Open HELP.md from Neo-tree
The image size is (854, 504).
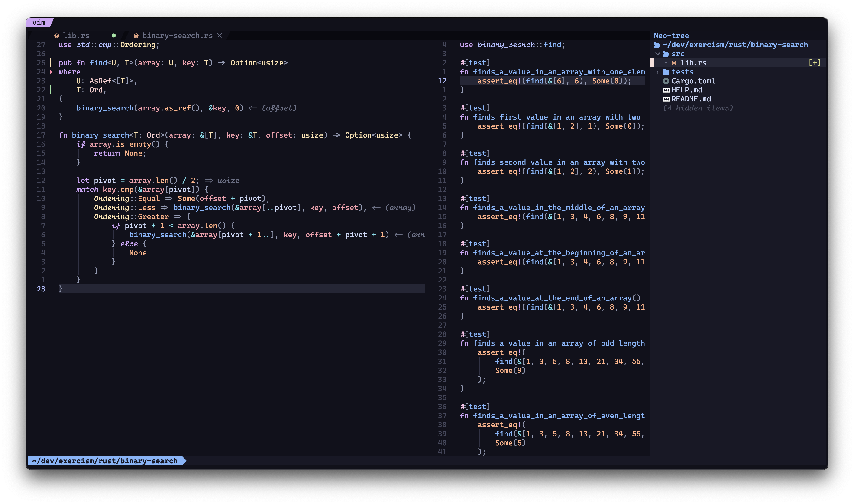click(x=687, y=90)
